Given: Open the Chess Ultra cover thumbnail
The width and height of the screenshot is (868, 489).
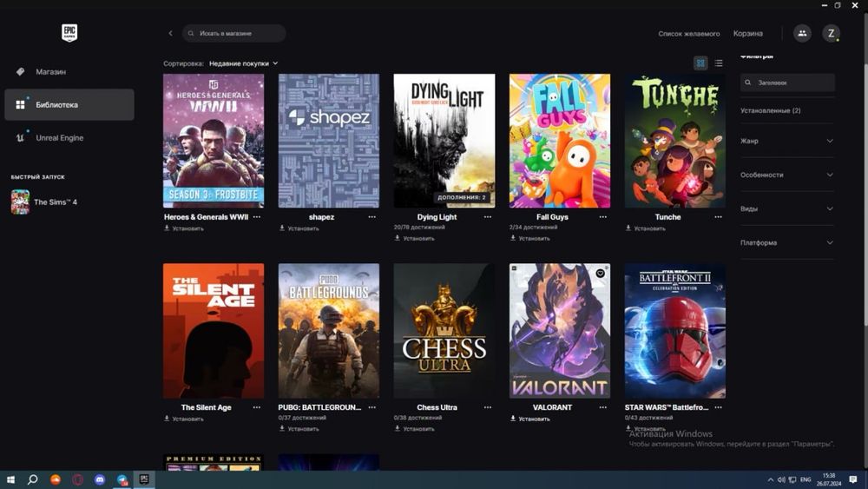Looking at the screenshot, I should (444, 331).
